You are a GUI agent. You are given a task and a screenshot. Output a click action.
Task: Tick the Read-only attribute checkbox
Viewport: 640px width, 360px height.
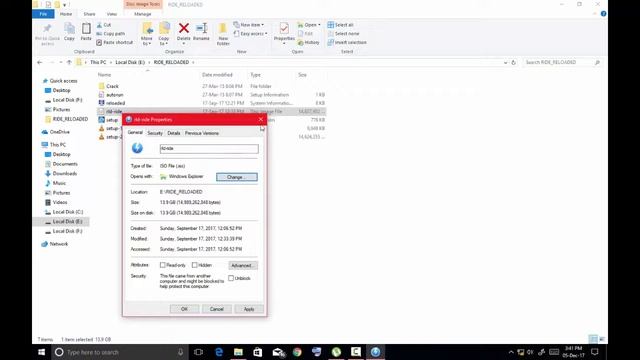[x=162, y=265]
